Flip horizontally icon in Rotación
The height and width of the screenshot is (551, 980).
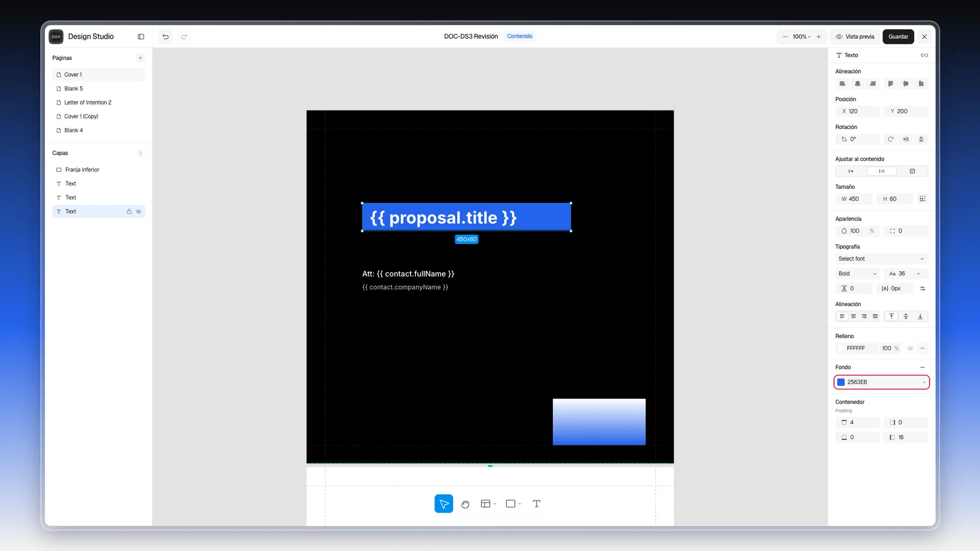coord(906,139)
